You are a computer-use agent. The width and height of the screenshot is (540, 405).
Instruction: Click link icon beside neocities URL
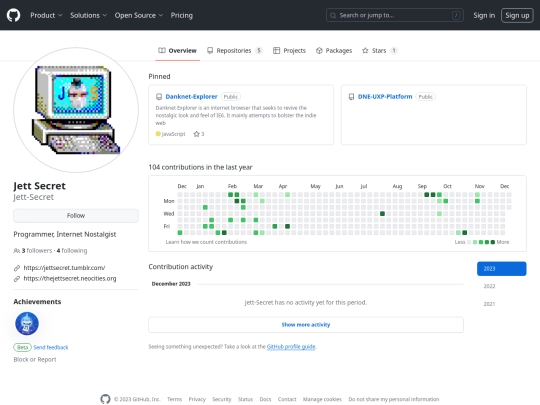click(x=17, y=279)
